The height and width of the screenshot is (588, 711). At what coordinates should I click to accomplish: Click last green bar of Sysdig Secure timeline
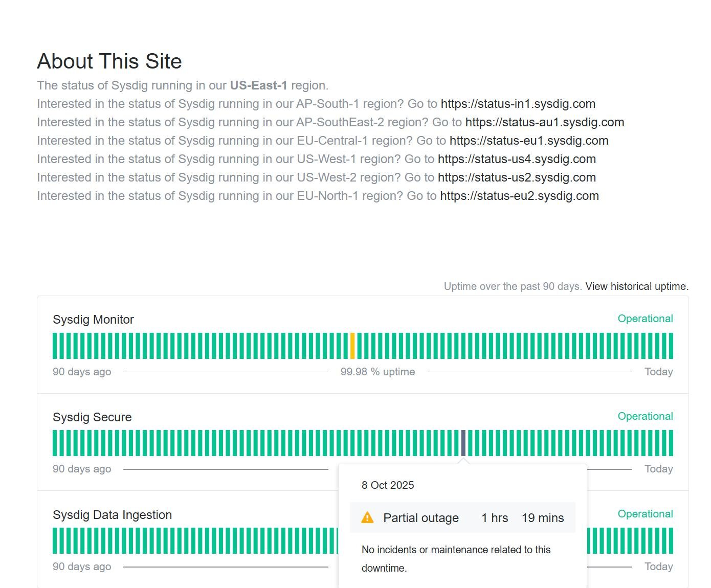click(x=671, y=443)
